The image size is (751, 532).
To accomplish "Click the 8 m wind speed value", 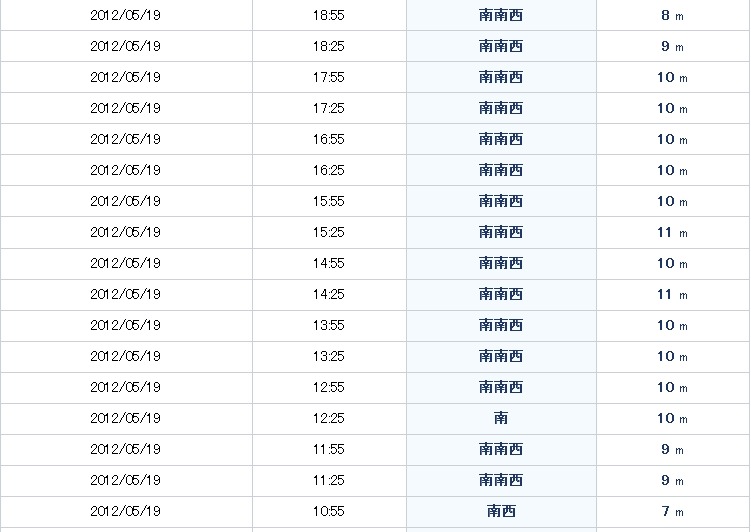I will (x=672, y=15).
